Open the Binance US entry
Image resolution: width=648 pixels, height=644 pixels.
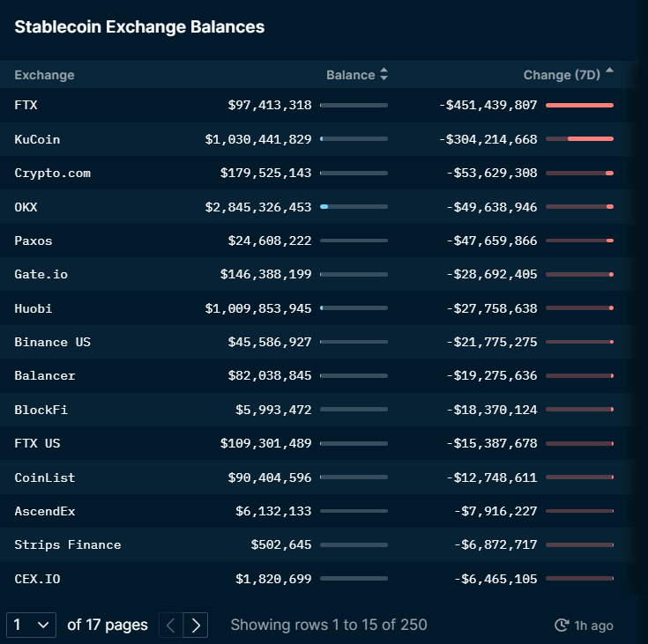pyautogui.click(x=52, y=342)
